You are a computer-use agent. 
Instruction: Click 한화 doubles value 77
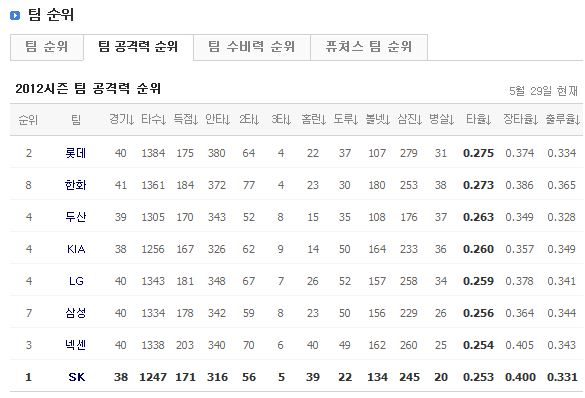coord(249,185)
